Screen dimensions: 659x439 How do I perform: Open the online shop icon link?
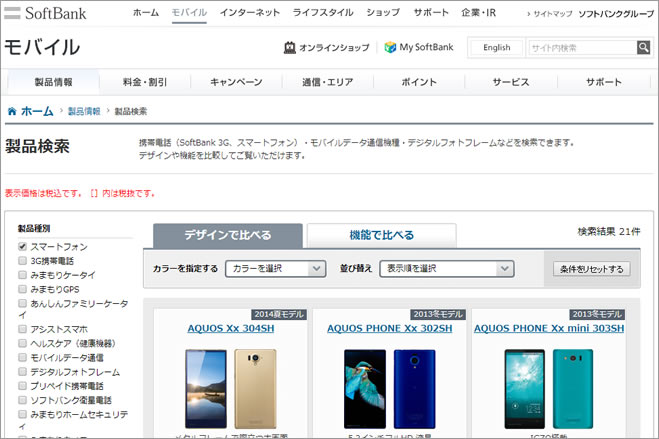coord(290,47)
